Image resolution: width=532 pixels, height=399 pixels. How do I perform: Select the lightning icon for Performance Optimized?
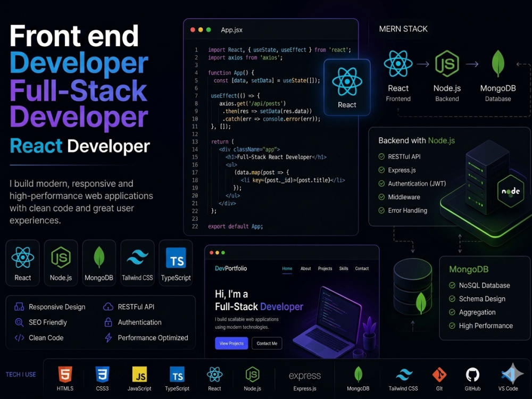108,338
